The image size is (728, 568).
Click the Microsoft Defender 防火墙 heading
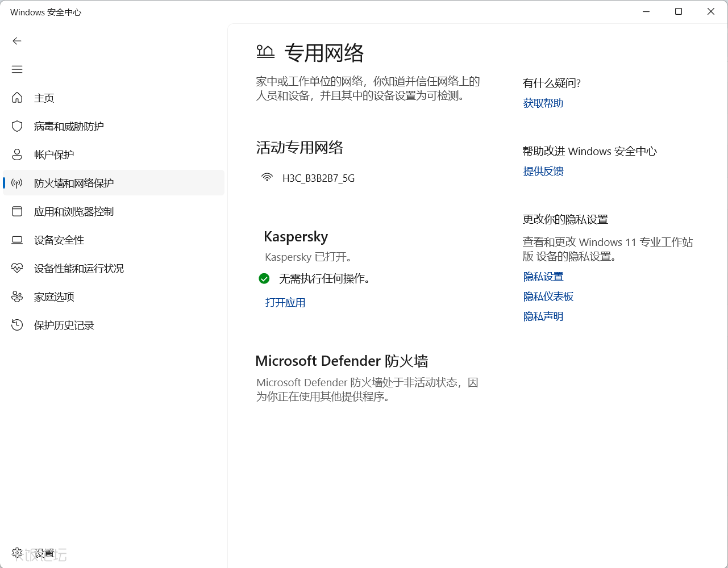click(342, 361)
